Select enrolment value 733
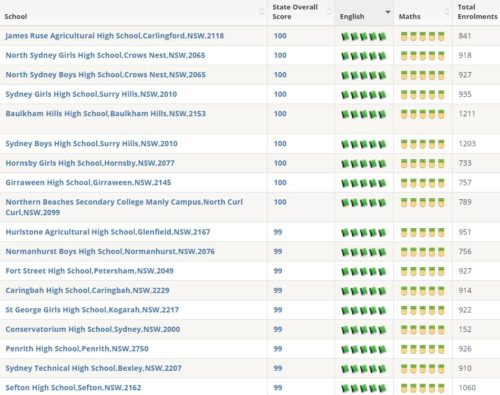The image size is (500, 395). pos(465,163)
